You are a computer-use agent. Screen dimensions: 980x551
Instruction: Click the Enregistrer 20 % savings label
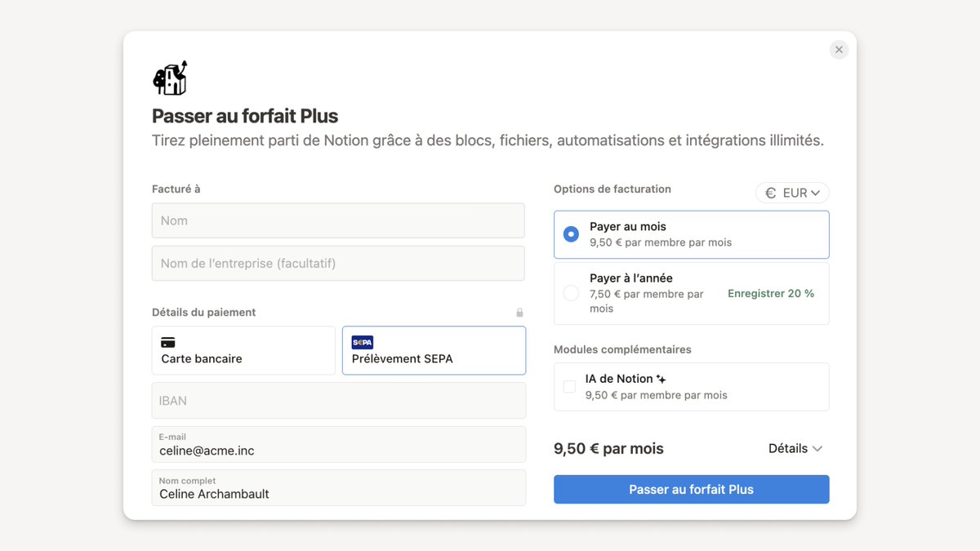770,293
